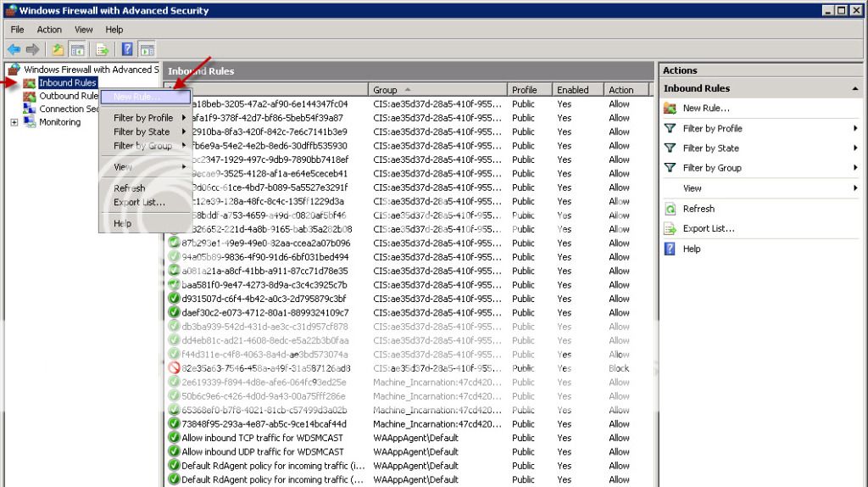The image size is (868, 487).
Task: Expand Filter by State in Actions pane
Action: (x=710, y=148)
